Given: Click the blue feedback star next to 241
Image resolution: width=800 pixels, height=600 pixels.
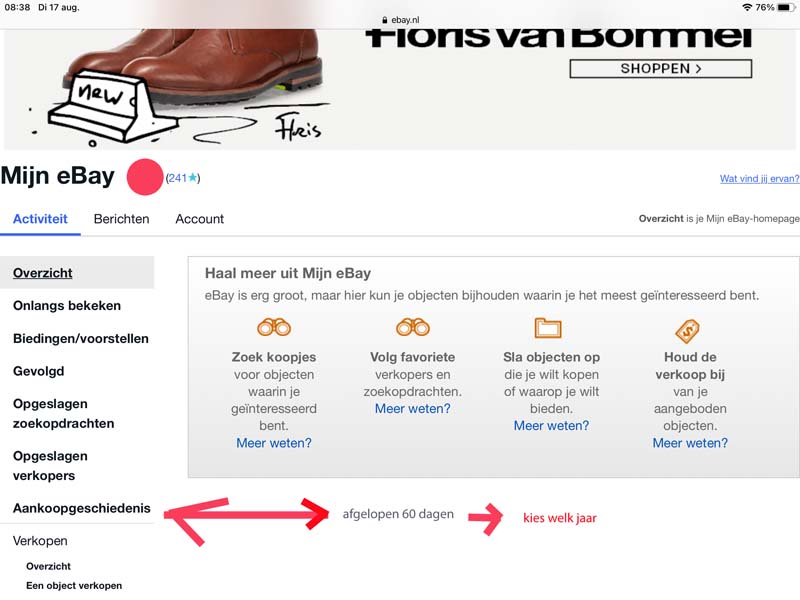Looking at the screenshot, I should [x=192, y=178].
